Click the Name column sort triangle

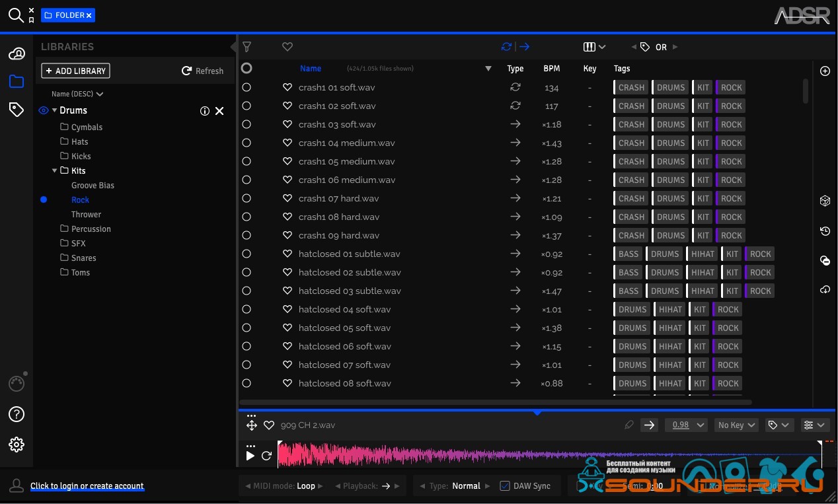click(x=488, y=69)
